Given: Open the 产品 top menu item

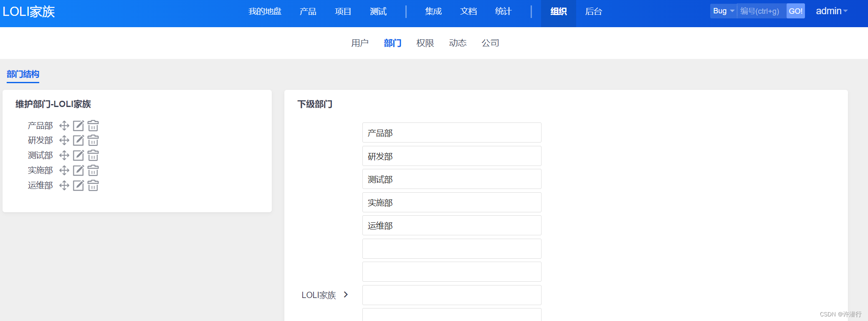Looking at the screenshot, I should [308, 12].
